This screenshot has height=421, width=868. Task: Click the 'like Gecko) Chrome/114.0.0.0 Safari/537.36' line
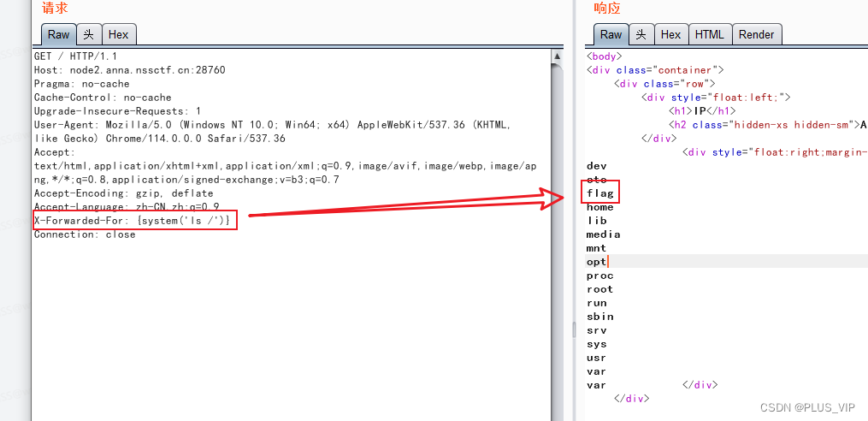160,139
